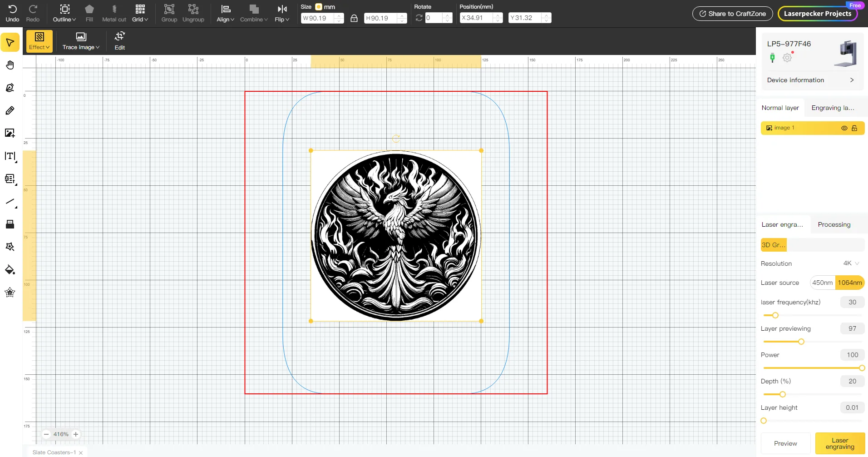Activate the hand pan tool

[x=10, y=65]
